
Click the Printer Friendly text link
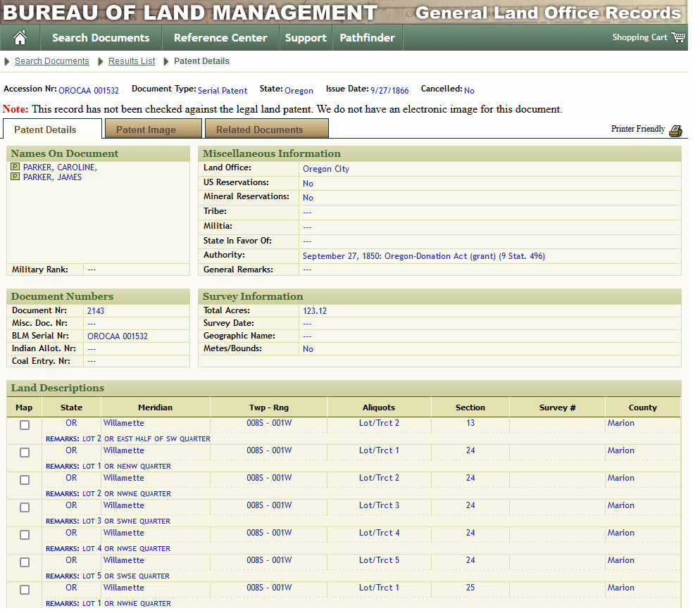pyautogui.click(x=637, y=129)
